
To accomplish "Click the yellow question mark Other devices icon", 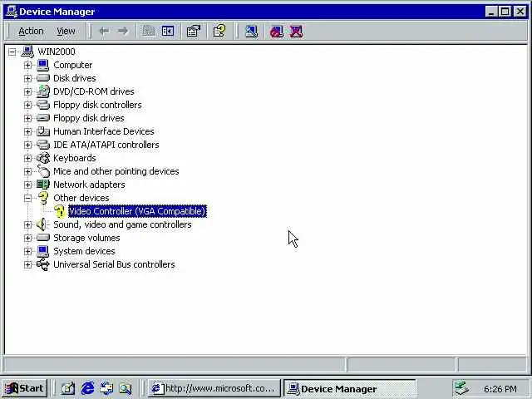I will [43, 198].
